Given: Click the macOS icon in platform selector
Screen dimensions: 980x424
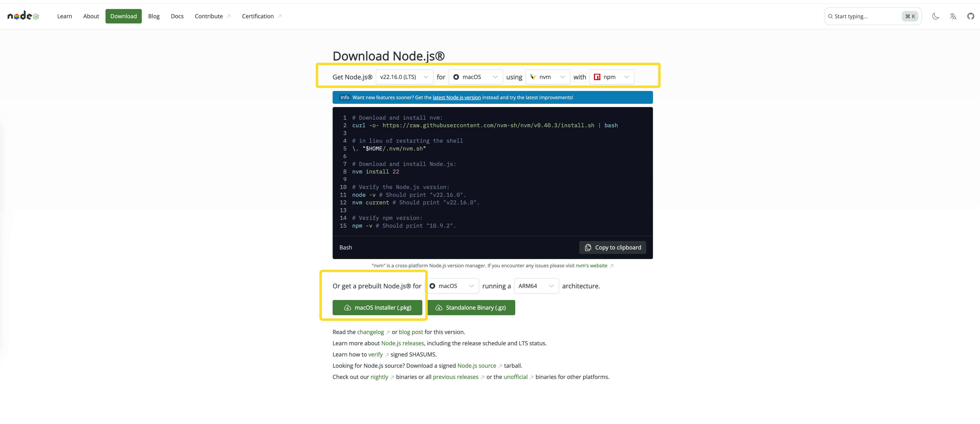Looking at the screenshot, I should click(x=456, y=77).
